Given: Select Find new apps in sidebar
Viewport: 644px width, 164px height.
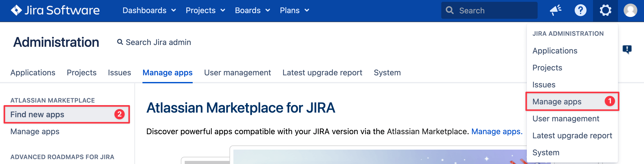Looking at the screenshot, I should coord(37,114).
